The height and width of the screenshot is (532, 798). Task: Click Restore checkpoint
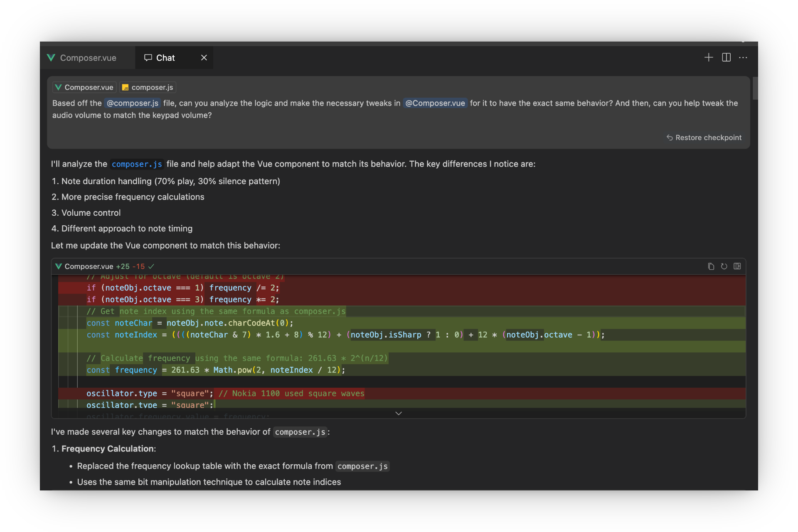pos(704,138)
